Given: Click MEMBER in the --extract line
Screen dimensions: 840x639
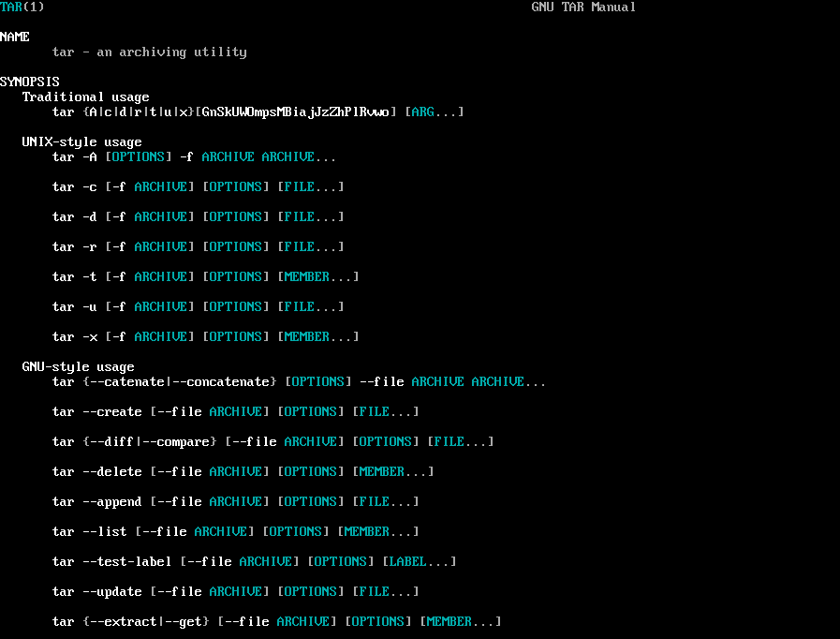Looking at the screenshot, I should [x=449, y=622].
